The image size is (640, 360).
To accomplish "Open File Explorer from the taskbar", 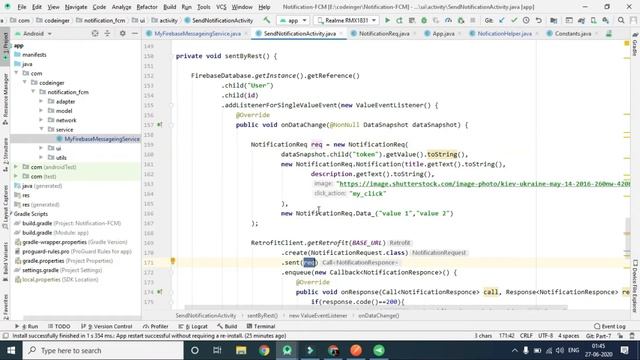I will click(241, 350).
